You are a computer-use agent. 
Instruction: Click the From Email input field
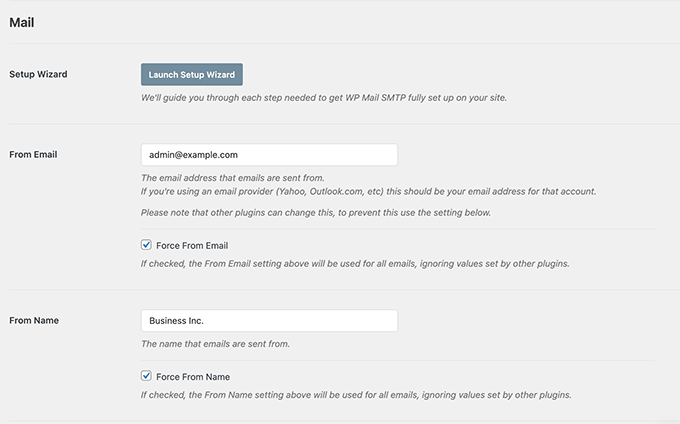point(269,155)
